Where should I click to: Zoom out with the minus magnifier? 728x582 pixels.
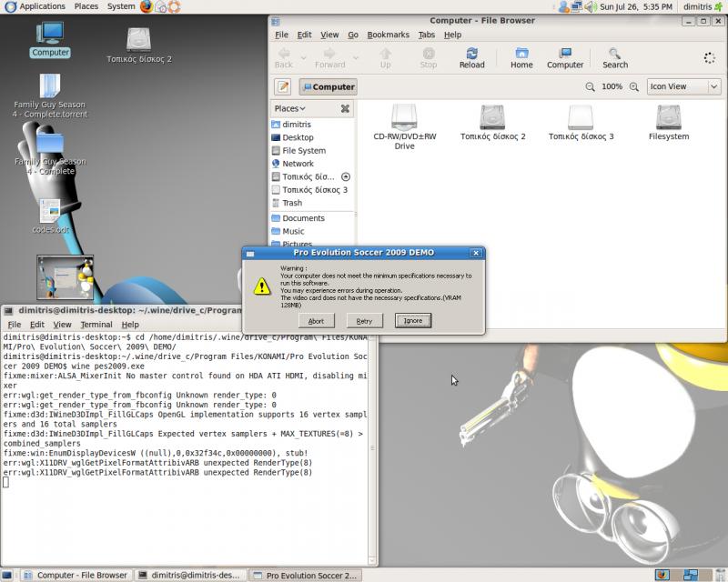pos(590,86)
